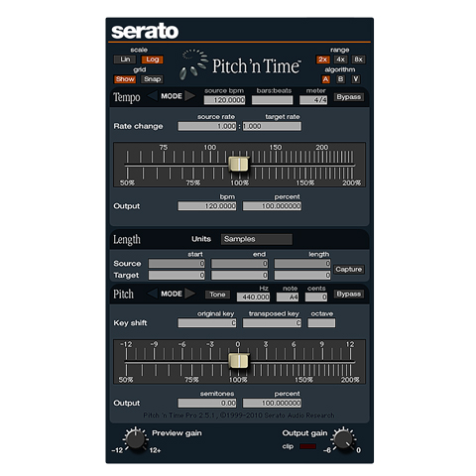Turn the Preview gain knob
This screenshot has height=476, width=476.
136,439
